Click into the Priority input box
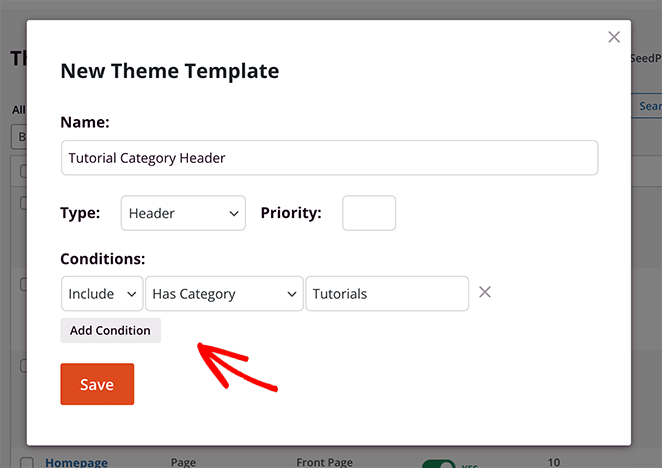The image size is (662, 468). (x=369, y=213)
